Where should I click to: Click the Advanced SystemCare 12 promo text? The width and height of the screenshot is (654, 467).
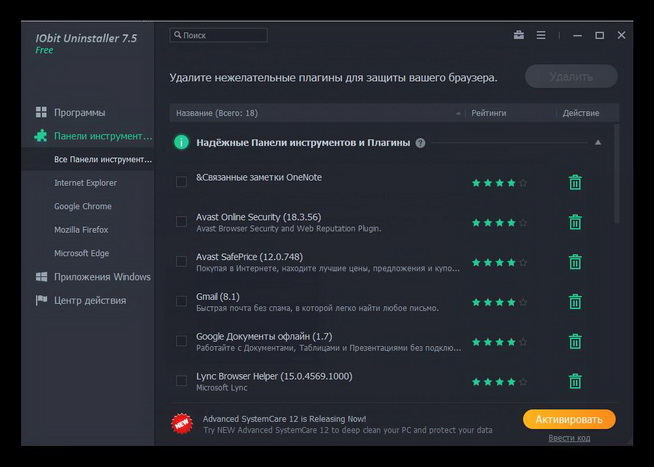(x=284, y=419)
